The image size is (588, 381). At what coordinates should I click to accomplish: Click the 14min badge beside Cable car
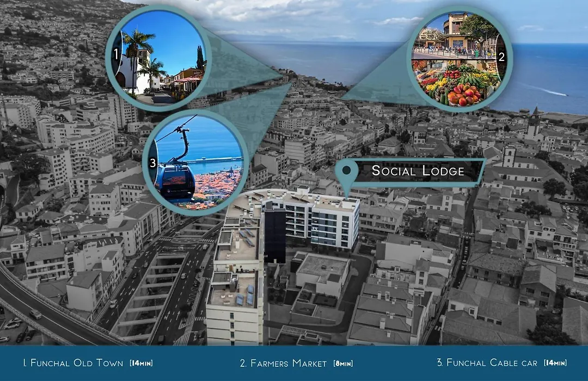click(555, 362)
